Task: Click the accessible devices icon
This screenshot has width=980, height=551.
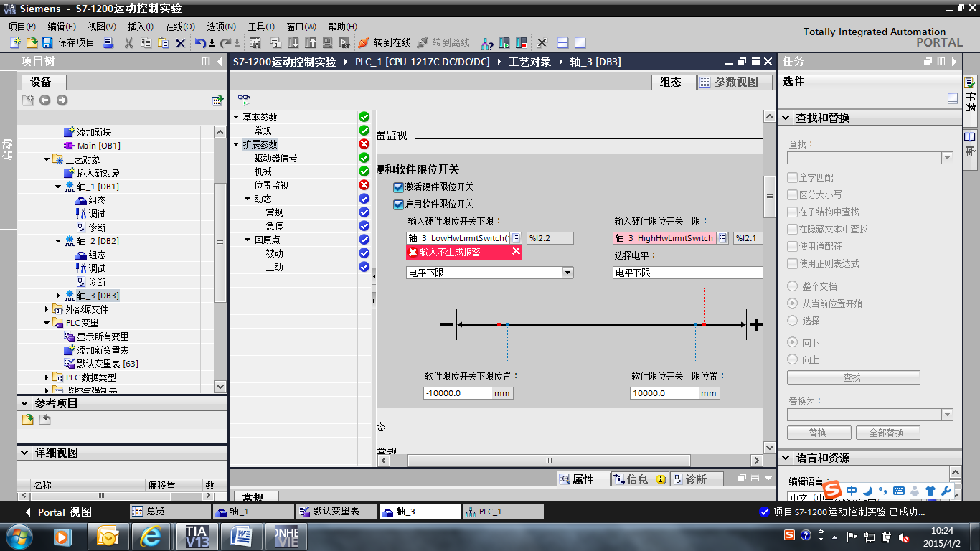Action: tap(487, 43)
